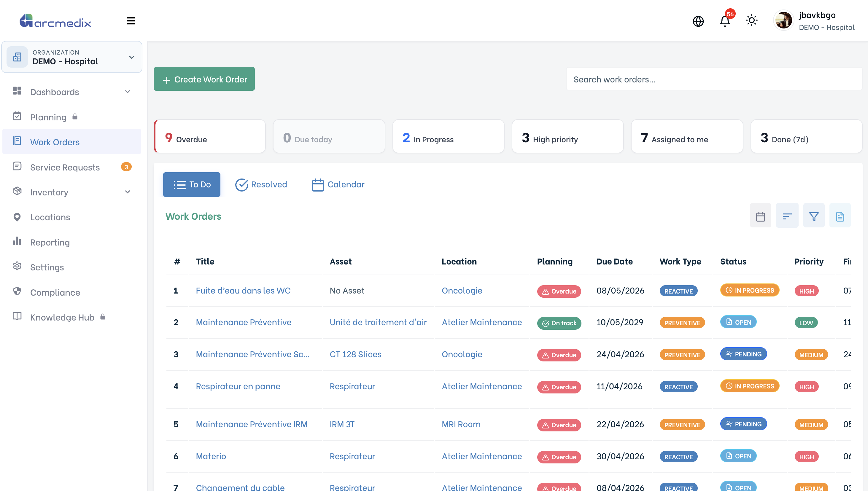Screen dimensions: 868x491
Task: Click the Knowledge Hub book icon
Action: [17, 316]
